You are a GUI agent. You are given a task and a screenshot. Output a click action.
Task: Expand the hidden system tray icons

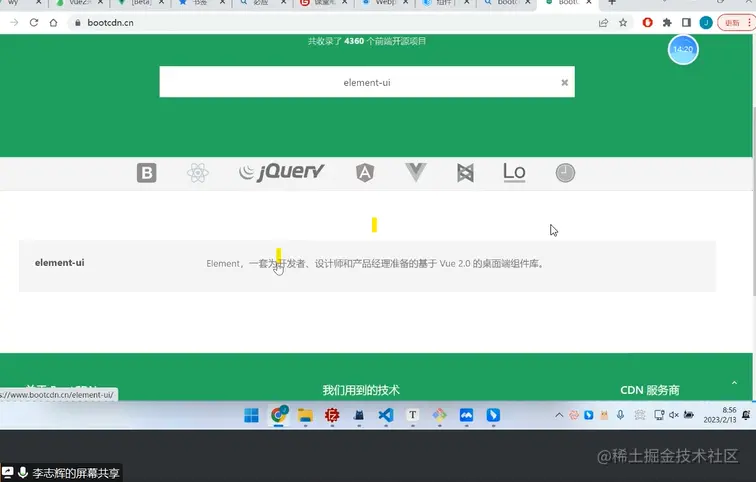pyautogui.click(x=559, y=415)
